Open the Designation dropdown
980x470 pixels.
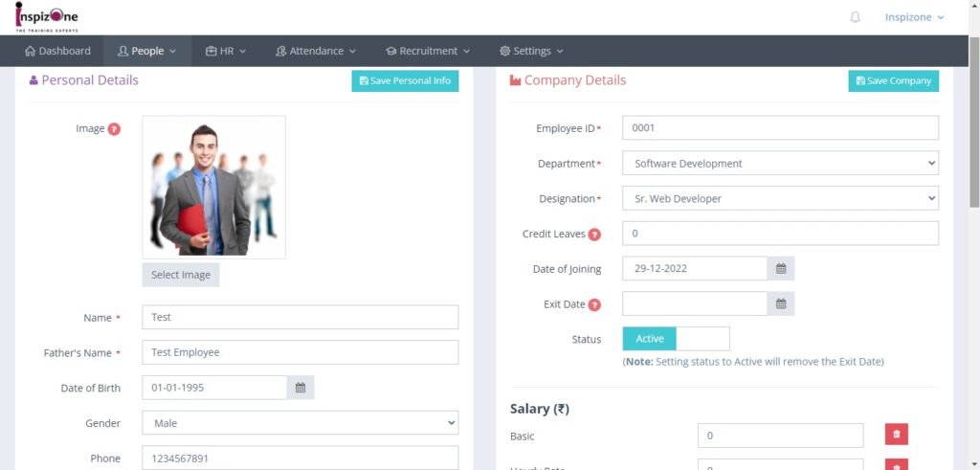point(780,199)
